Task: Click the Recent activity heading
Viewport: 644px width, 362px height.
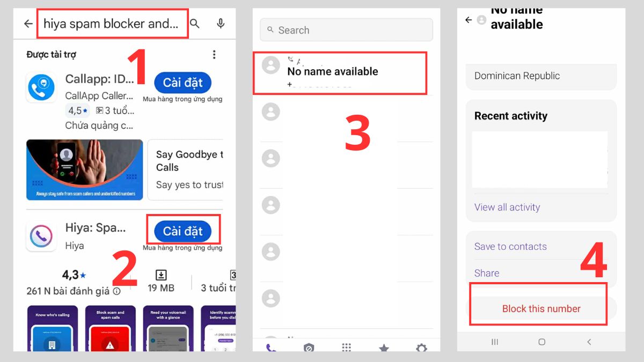Action: point(511,116)
